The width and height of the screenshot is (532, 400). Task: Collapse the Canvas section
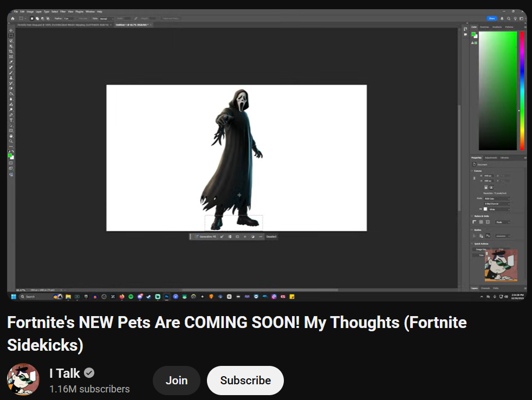tap(472, 171)
